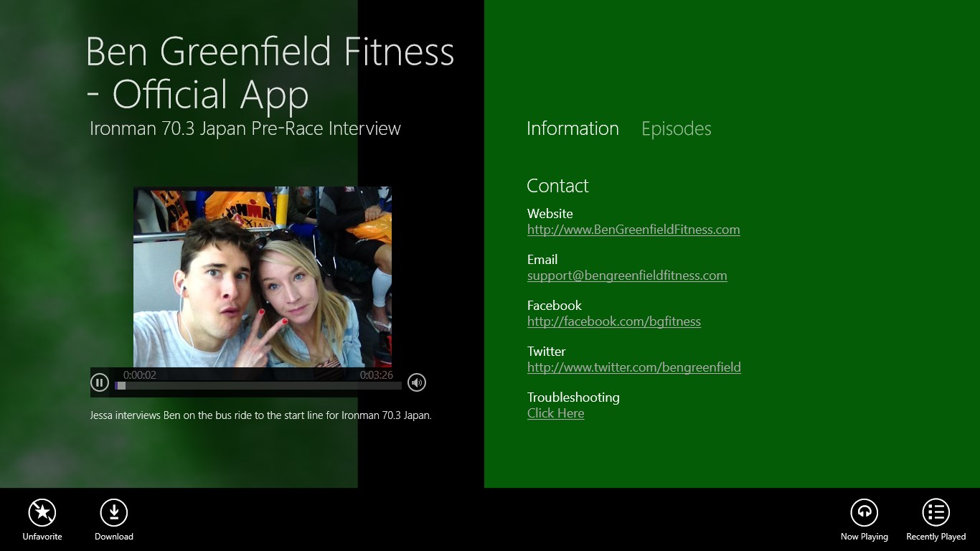
Task: Mute audio using the speaker icon
Action: click(x=417, y=382)
